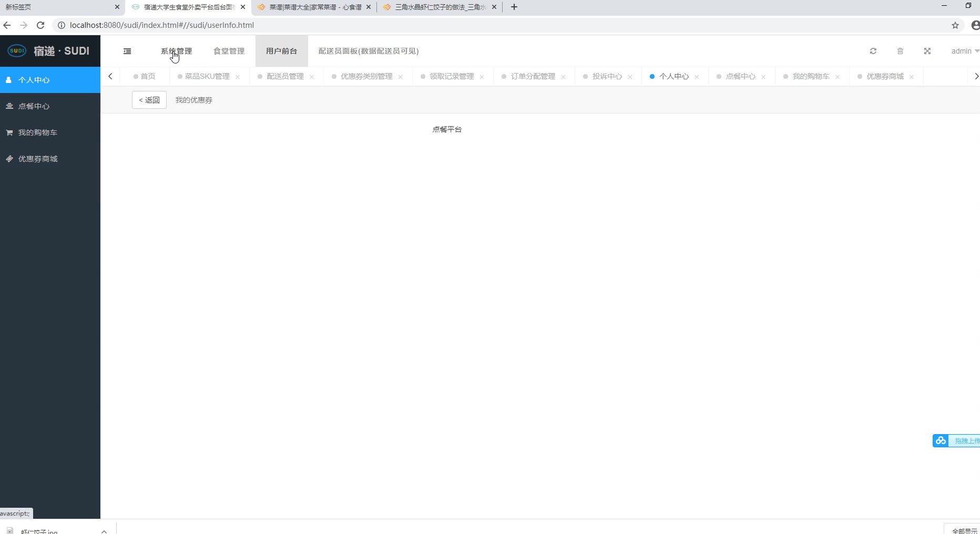980x534 pixels.
Task: Switch to the 点餐中心 page tab
Action: tap(741, 76)
